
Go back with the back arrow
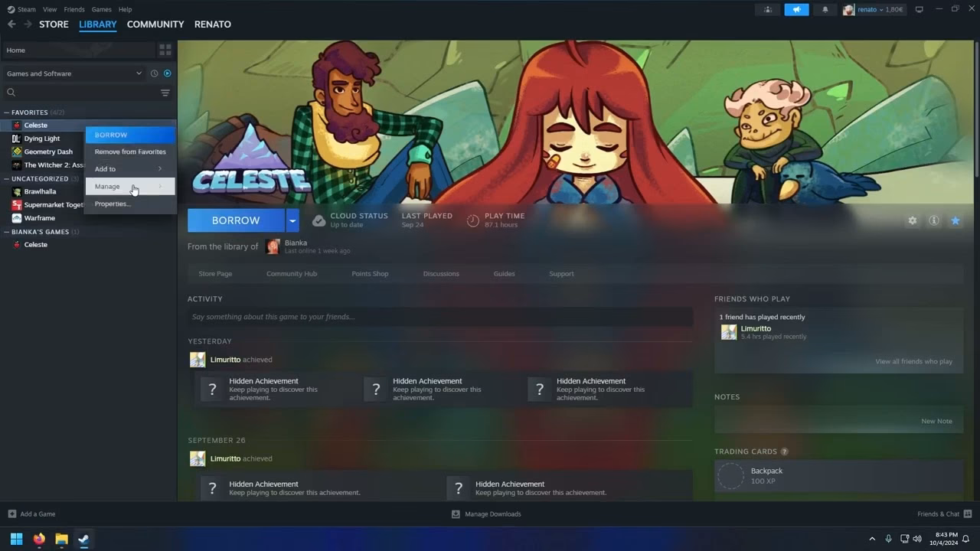[x=11, y=24]
